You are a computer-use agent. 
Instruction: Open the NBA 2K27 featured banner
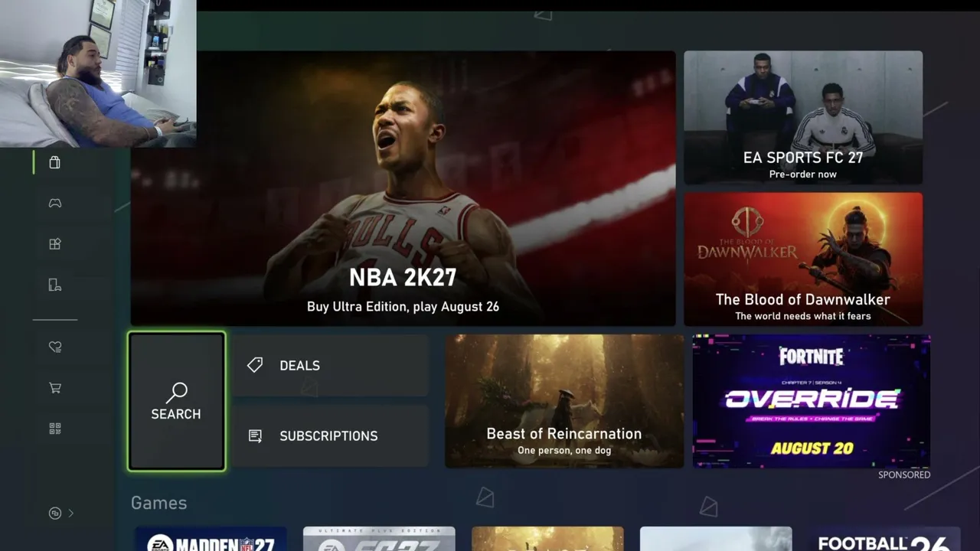point(403,188)
